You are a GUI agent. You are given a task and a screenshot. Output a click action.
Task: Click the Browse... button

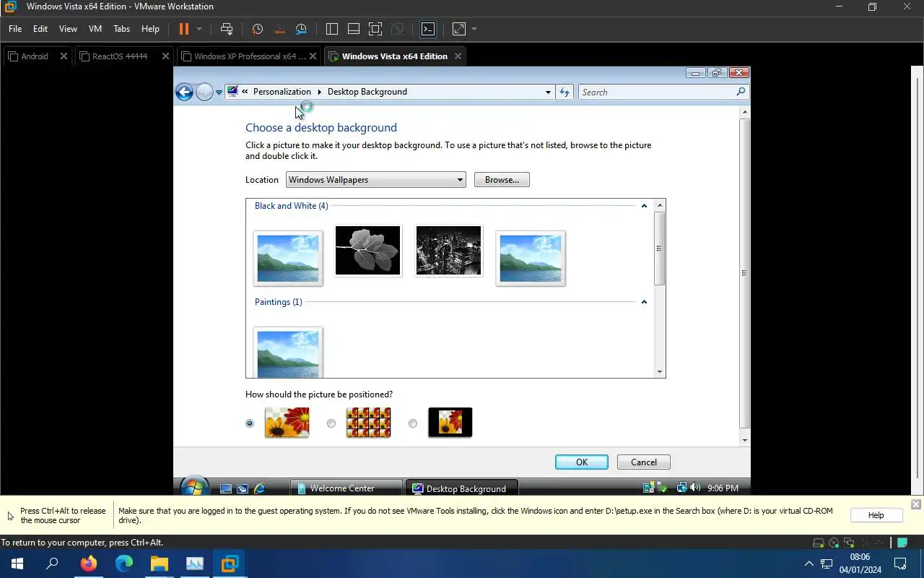[502, 180]
